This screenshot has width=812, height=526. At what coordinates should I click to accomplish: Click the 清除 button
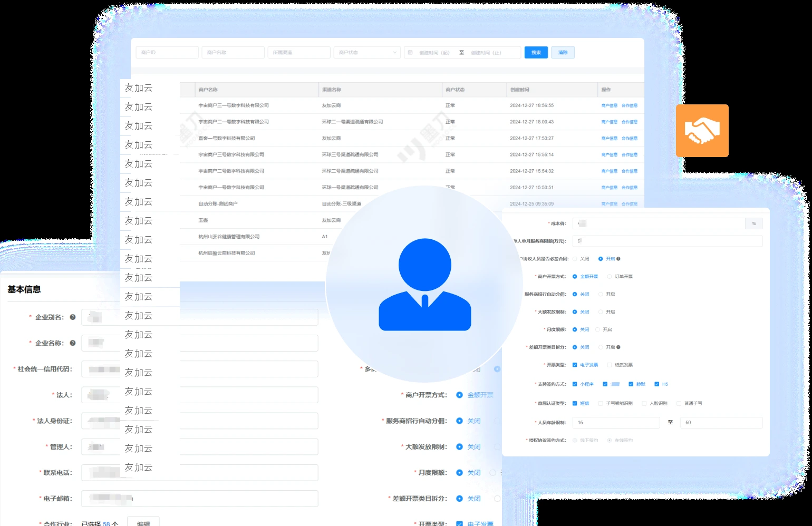tap(563, 53)
